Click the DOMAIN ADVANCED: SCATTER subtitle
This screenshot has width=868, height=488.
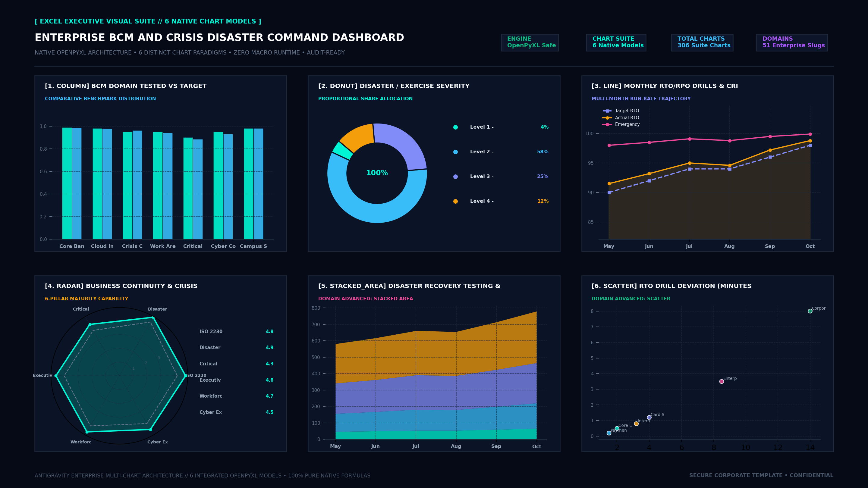click(x=631, y=299)
